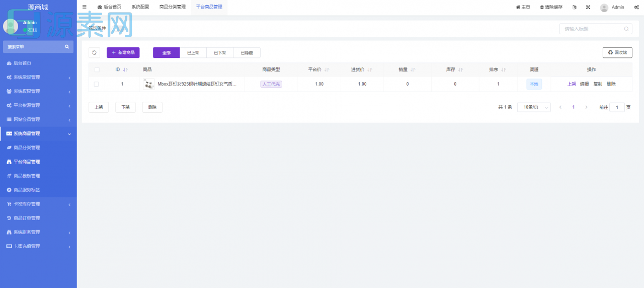Select the 已上架 filter option
Image resolution: width=644 pixels, height=288 pixels.
pos(193,52)
